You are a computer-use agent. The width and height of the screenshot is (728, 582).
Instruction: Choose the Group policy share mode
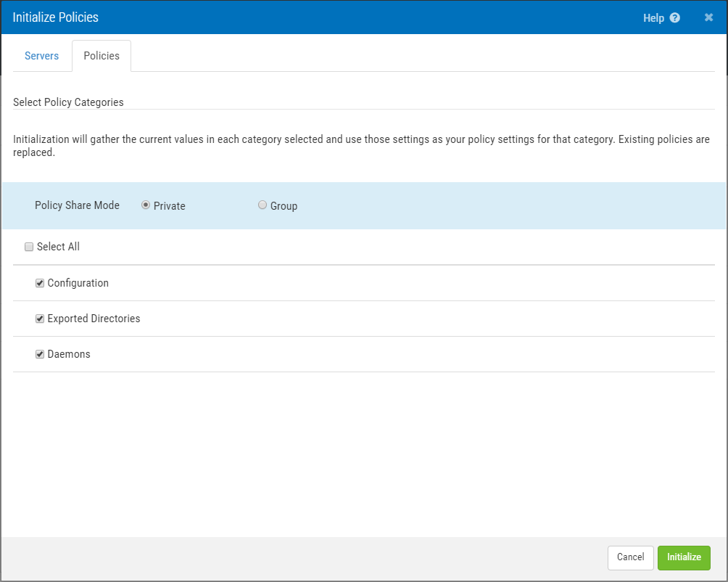[262, 205]
